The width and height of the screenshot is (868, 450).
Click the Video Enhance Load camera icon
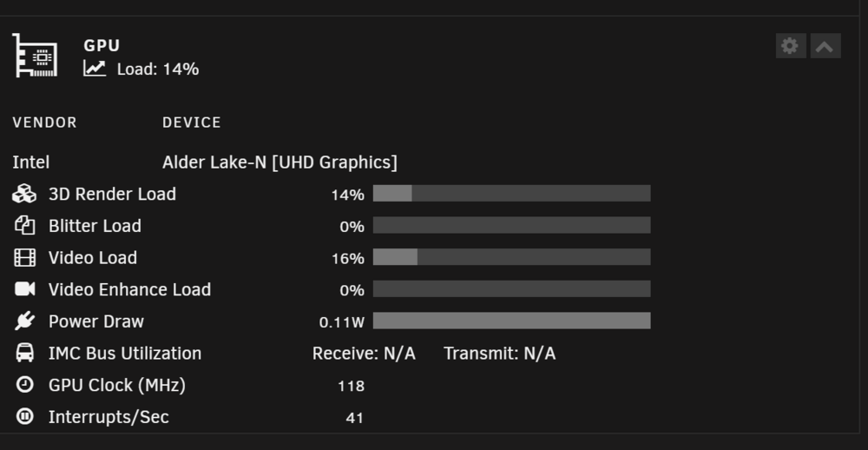[x=24, y=289]
